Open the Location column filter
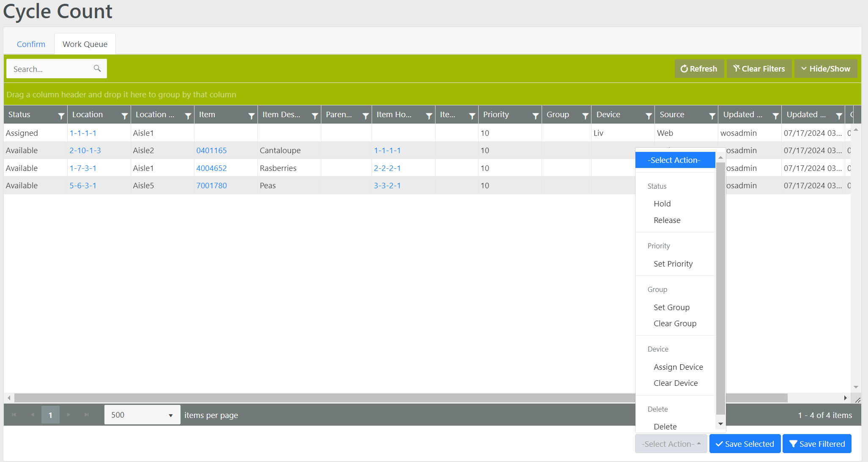This screenshot has width=868, height=462. tap(124, 115)
